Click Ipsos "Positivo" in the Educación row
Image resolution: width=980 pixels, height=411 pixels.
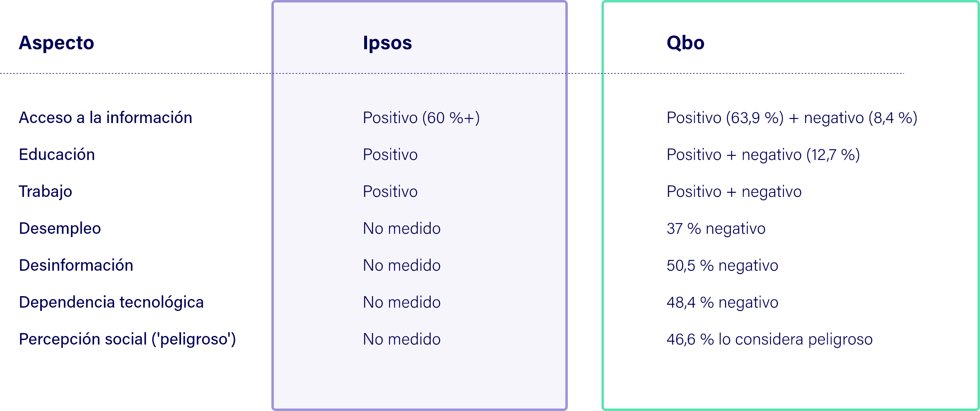[390, 155]
